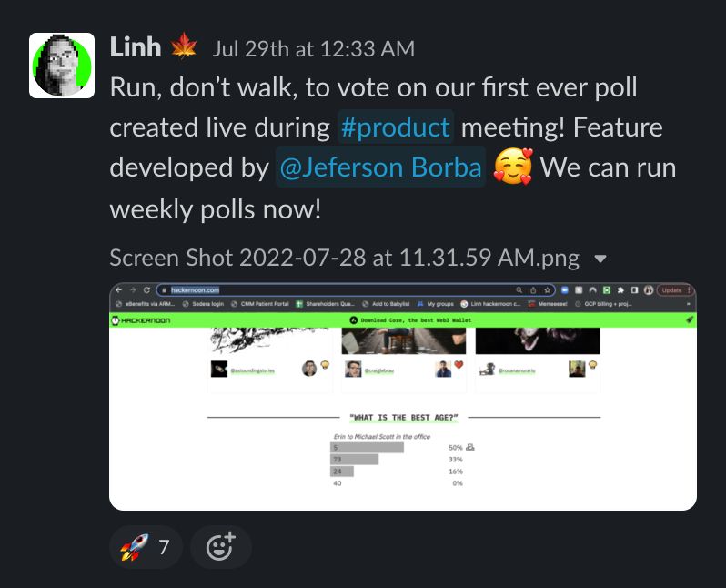Open the #product channel link
Viewport: 726px width, 588px height.
[x=395, y=127]
